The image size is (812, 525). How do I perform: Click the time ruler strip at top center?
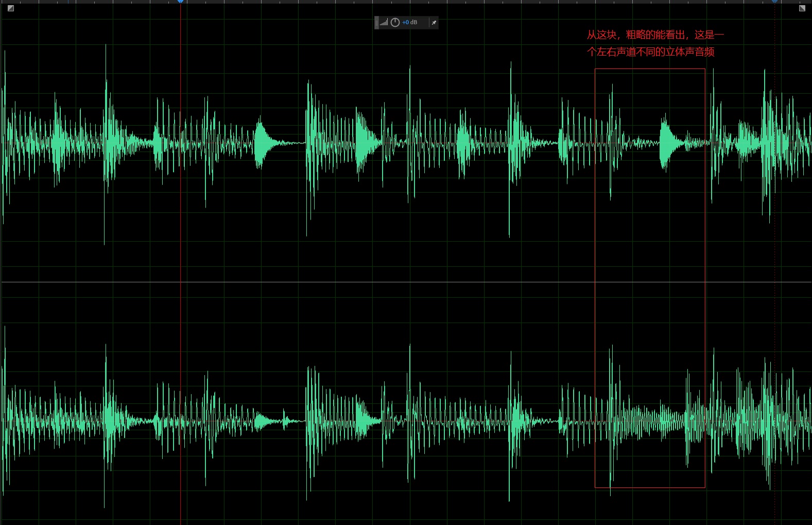coord(406,2)
